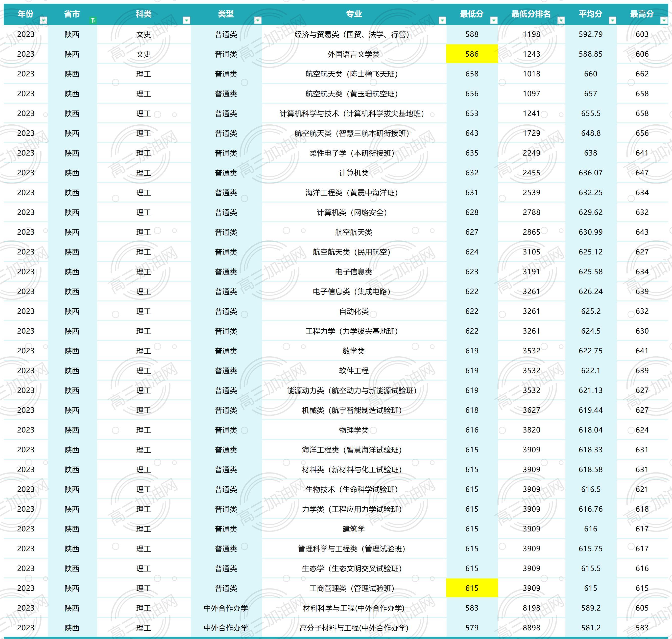
Task: Select the 年份 header cell
Action: pyautogui.click(x=25, y=14)
